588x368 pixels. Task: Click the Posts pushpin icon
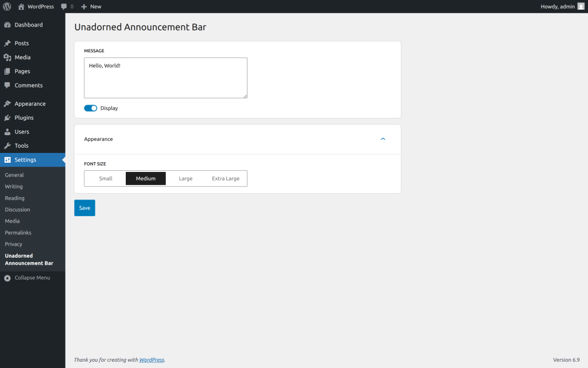pyautogui.click(x=7, y=43)
